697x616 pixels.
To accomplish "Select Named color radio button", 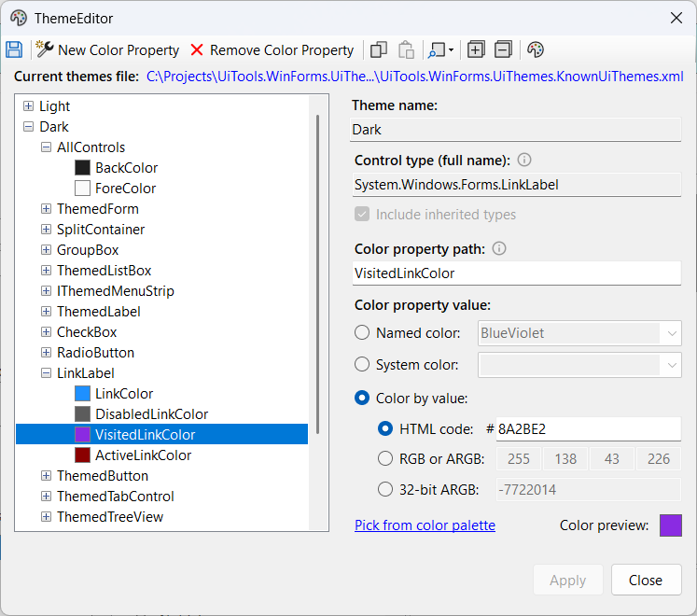I will (362, 332).
